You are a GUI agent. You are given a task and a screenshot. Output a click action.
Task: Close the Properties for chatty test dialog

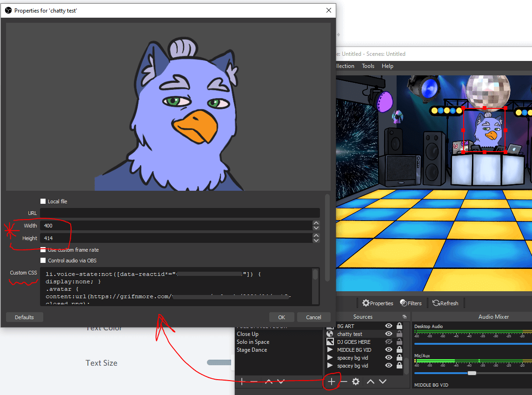pos(328,11)
